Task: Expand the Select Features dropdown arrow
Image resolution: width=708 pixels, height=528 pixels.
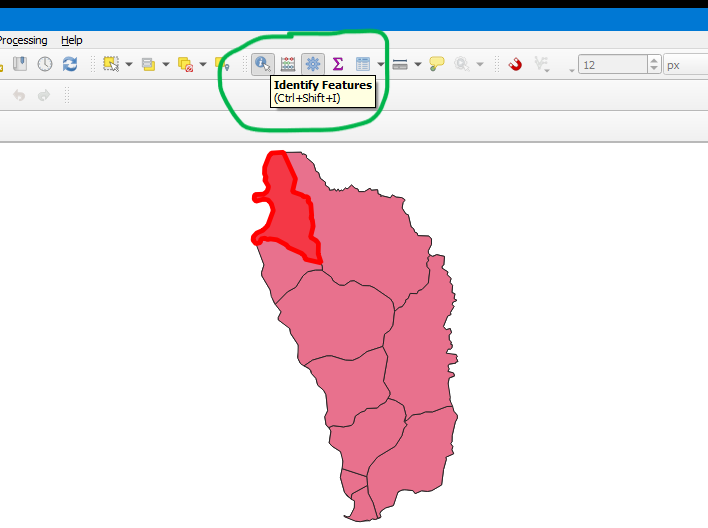Action: [128, 64]
